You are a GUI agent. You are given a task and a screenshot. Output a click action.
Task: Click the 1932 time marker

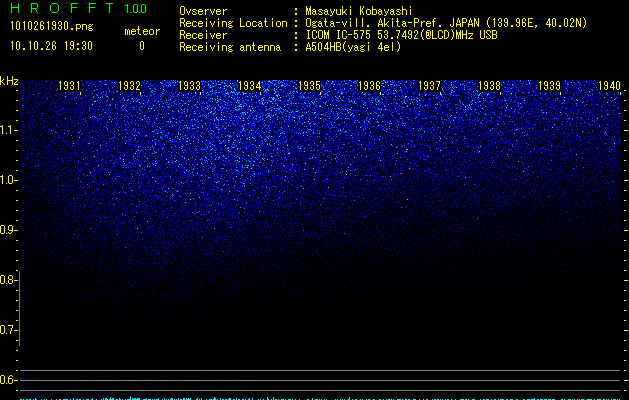(130, 86)
